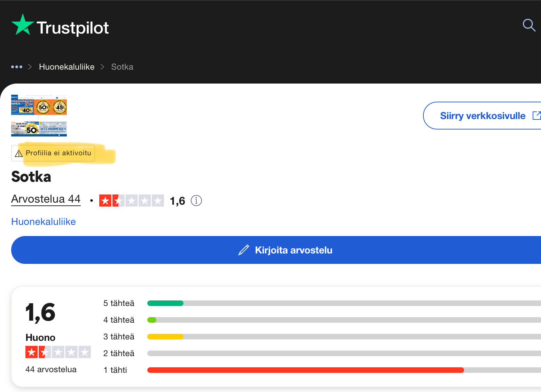Click the external link icon beside Siirry verkkosivulle
The image size is (541, 392).
point(536,116)
